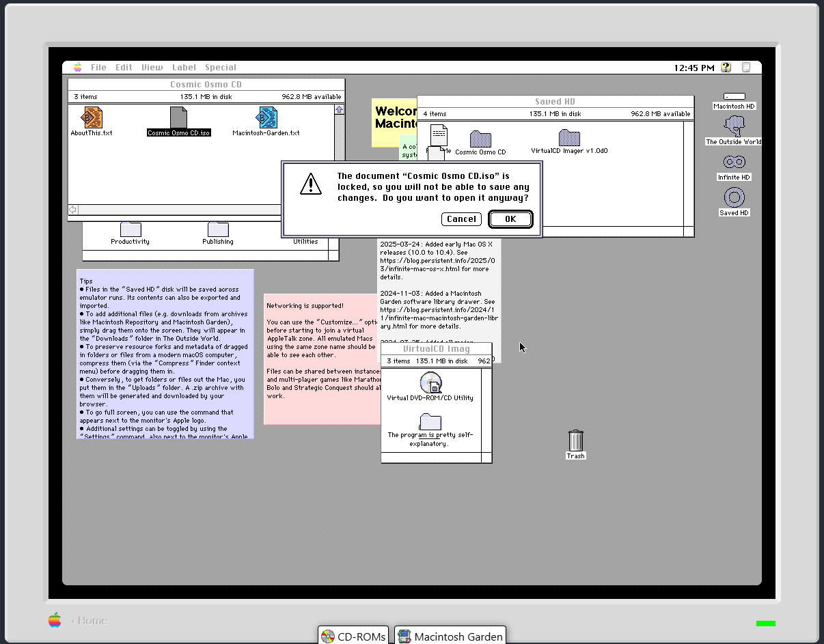The image size is (824, 644).
Task: Open the Macintosh Garden drawer tab
Action: 451,636
